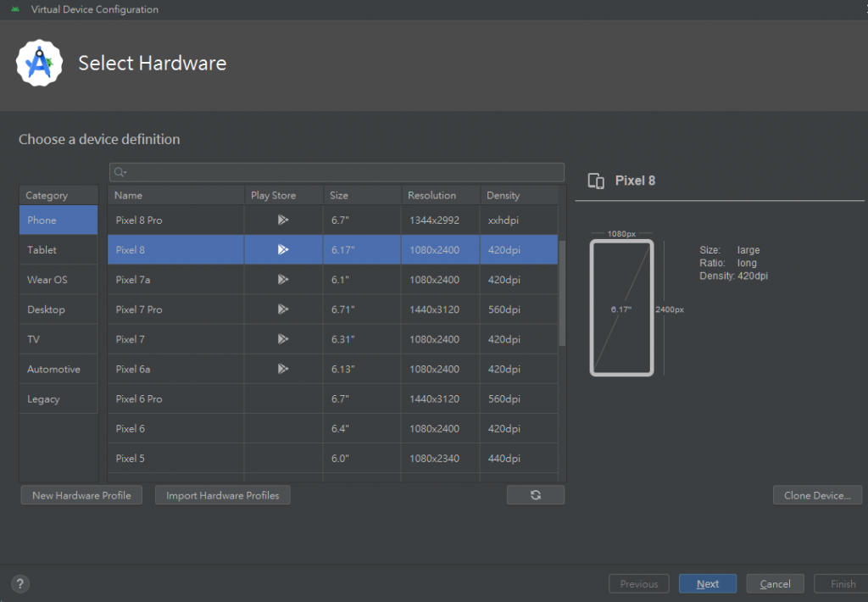Image resolution: width=868 pixels, height=602 pixels.
Task: Select the Pixel 7a device row
Action: point(332,280)
